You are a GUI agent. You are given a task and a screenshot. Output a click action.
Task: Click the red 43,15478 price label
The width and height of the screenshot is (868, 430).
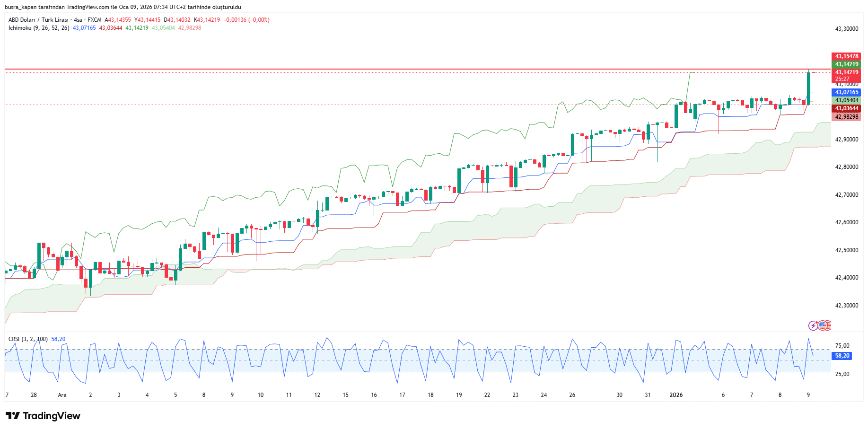point(846,56)
